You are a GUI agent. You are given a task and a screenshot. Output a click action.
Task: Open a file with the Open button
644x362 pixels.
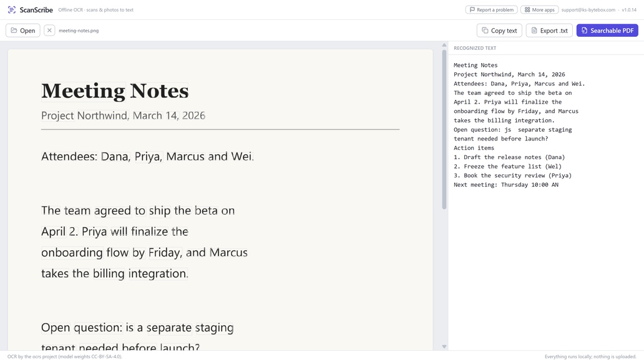click(23, 31)
